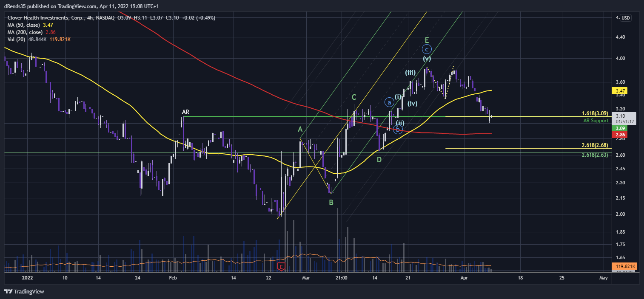
Task: Click the green 3.09 price axis label
Action: tap(619, 128)
